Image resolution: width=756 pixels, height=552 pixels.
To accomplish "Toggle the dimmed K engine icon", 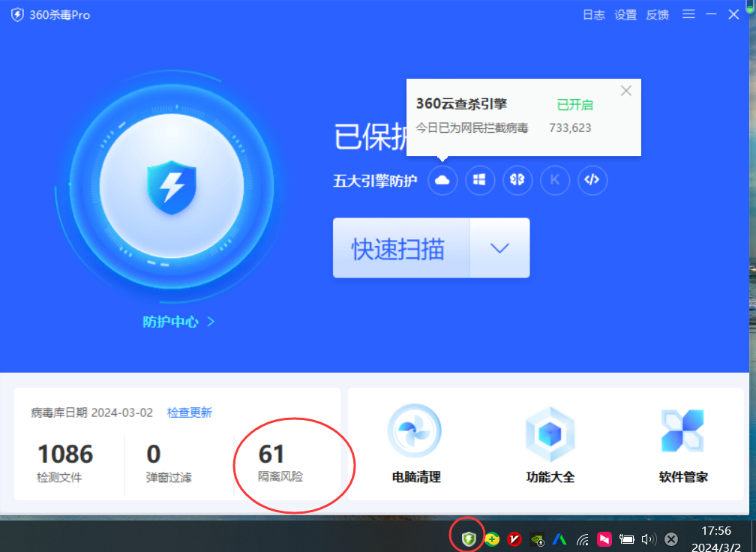I will [555, 180].
